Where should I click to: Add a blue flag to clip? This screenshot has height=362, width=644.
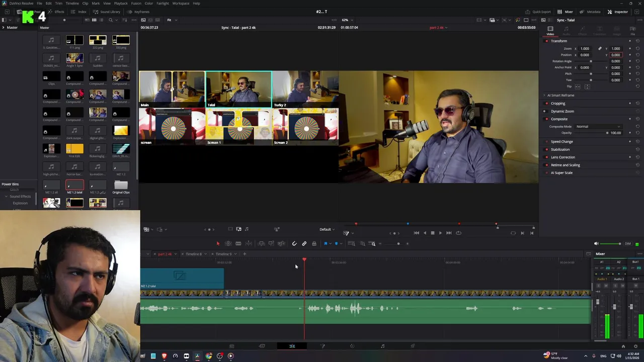(x=326, y=244)
